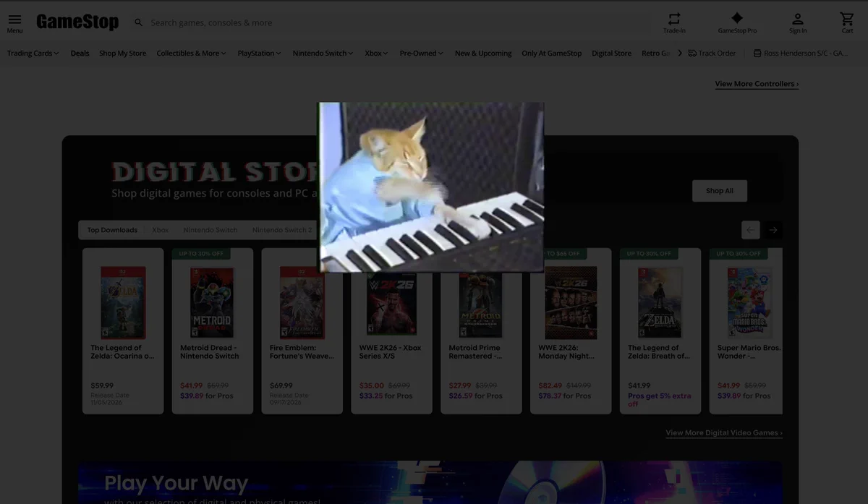Click the carousel next arrow button

point(773,230)
